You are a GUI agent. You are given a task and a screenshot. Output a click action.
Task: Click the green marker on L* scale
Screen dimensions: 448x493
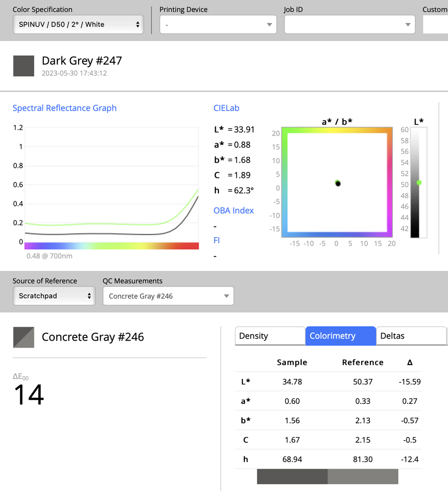[419, 183]
